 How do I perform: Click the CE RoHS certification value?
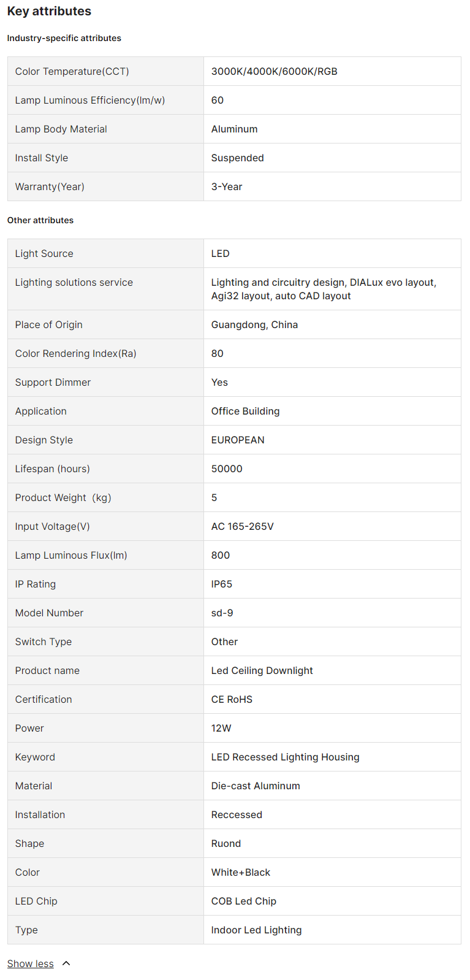232,699
